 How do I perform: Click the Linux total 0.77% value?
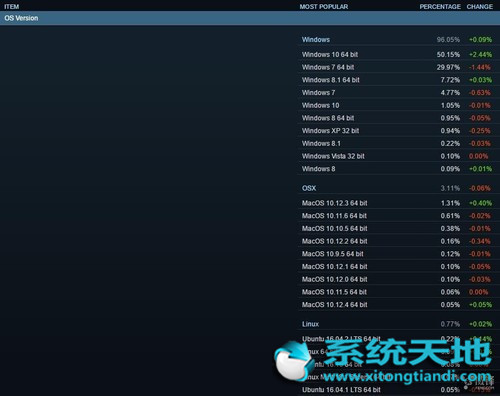(450, 324)
